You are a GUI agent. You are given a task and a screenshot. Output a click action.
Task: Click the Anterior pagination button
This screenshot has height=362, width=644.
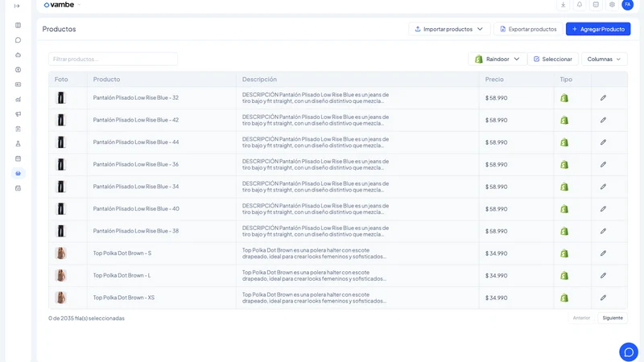click(x=581, y=318)
